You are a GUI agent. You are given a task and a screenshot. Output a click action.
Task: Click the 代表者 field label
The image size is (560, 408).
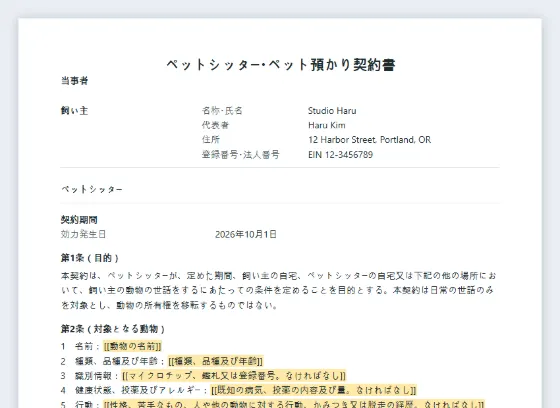[215, 125]
